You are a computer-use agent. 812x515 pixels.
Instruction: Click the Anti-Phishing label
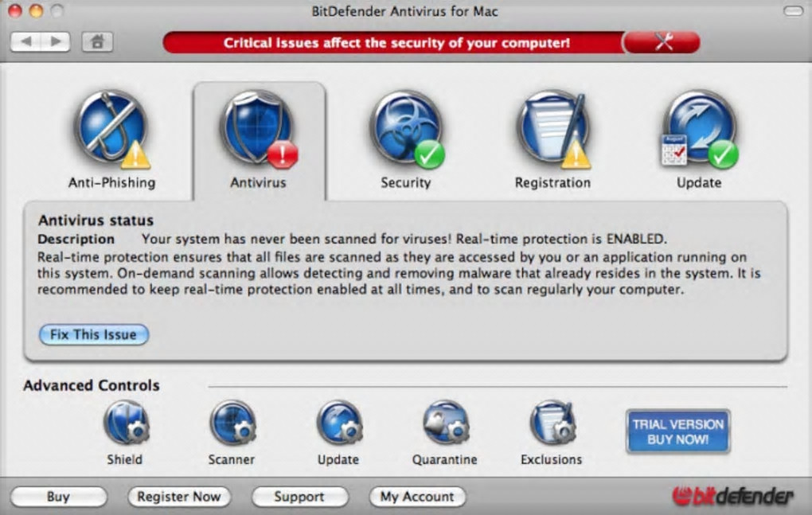(112, 183)
